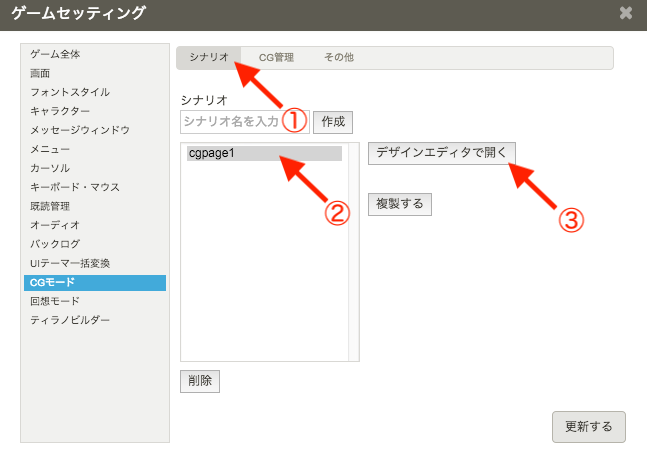Select cgpage1 in the scenario list
Screen dimensions: 647x455
pyautogui.click(x=264, y=154)
